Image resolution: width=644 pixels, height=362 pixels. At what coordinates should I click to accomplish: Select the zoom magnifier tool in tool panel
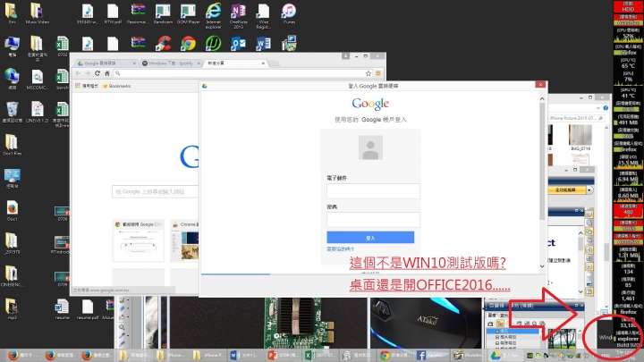click(x=122, y=327)
